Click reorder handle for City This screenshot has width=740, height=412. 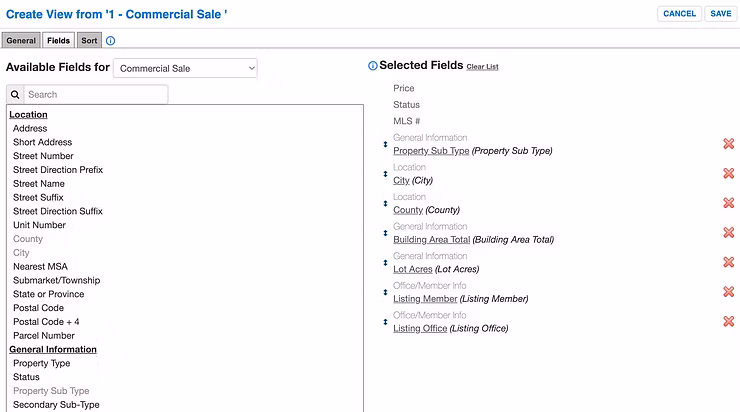tap(385, 174)
